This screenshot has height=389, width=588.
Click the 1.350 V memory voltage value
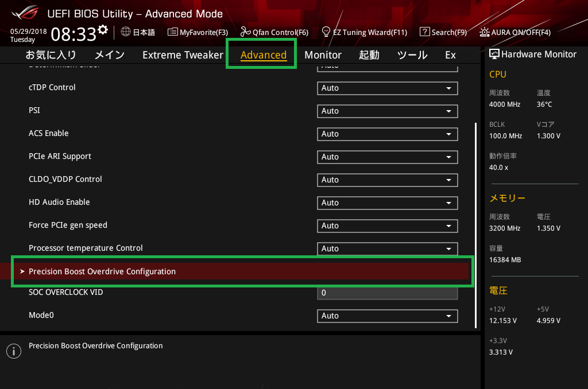pyautogui.click(x=548, y=228)
